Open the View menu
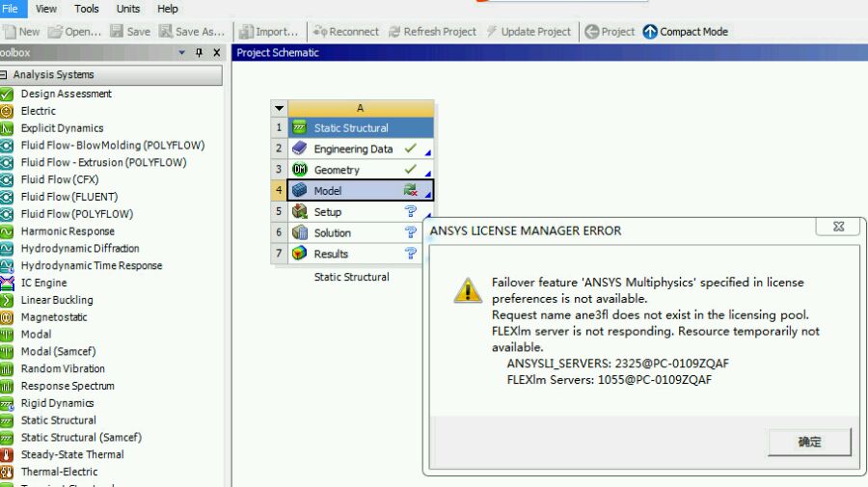This screenshot has height=487, width=868. [46, 9]
